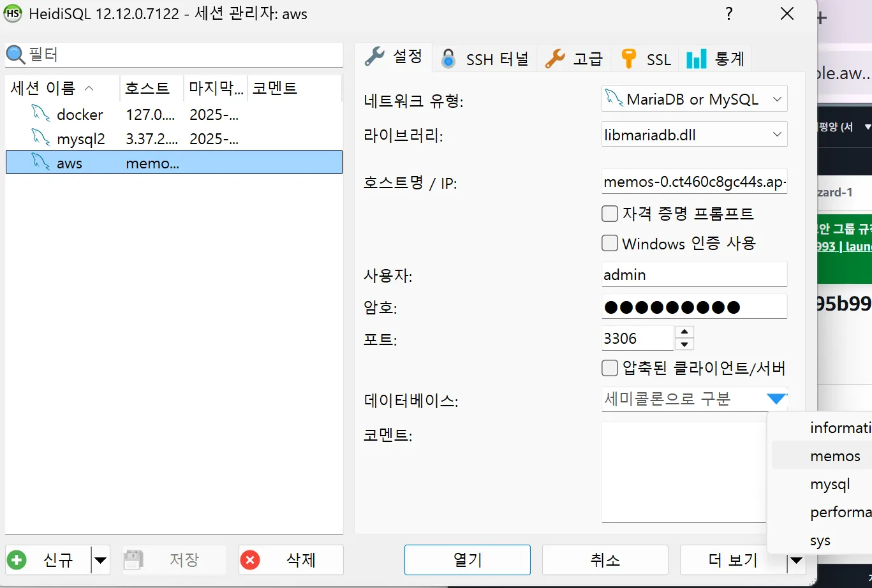Click the dolphin icon beside docker session
Viewport: 872px width, 588px height.
click(x=41, y=114)
